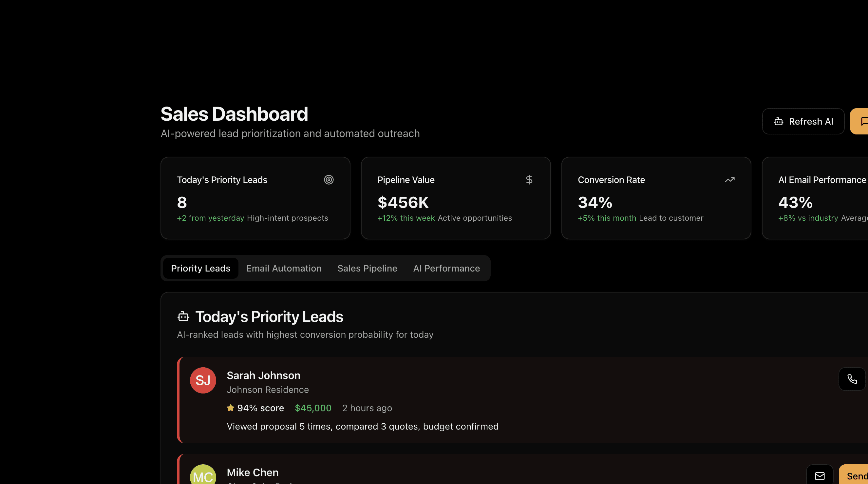
Task: Call Sarah Johnson using the phone icon
Action: click(852, 379)
